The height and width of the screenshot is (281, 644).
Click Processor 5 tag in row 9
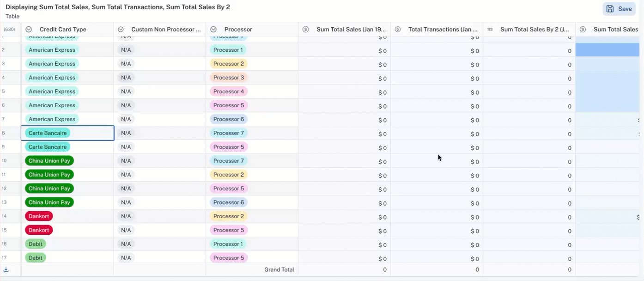tap(229, 147)
